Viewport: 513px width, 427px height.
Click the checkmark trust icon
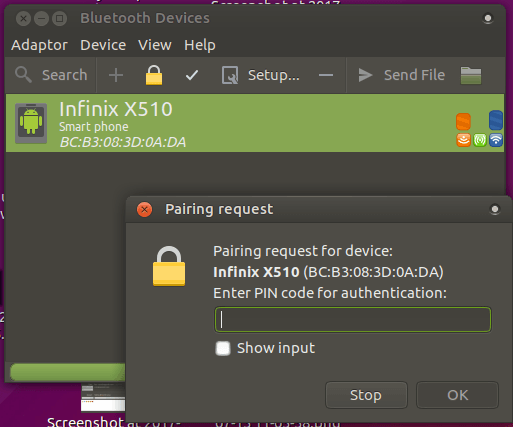pos(192,75)
